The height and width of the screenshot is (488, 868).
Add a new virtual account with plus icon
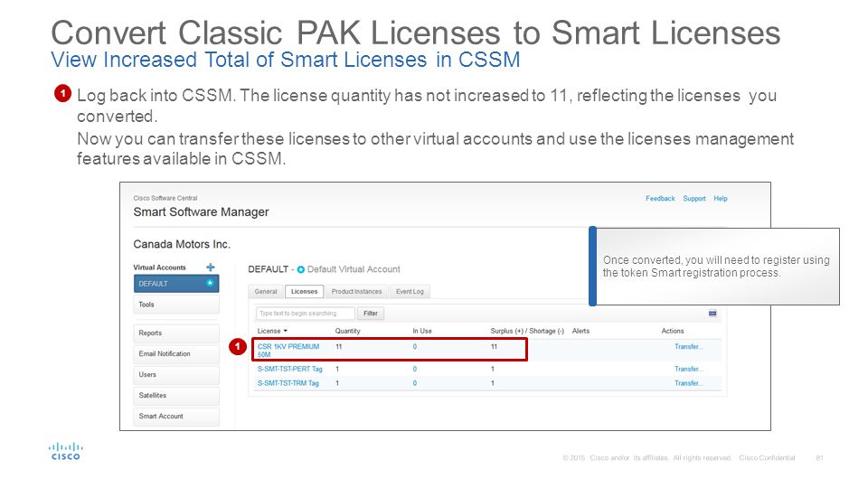coord(211,267)
